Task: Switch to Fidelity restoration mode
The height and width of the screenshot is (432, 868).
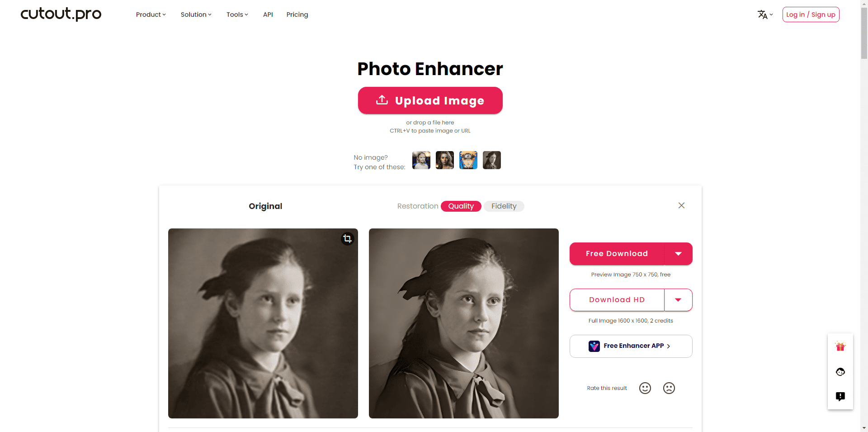Action: [x=504, y=206]
